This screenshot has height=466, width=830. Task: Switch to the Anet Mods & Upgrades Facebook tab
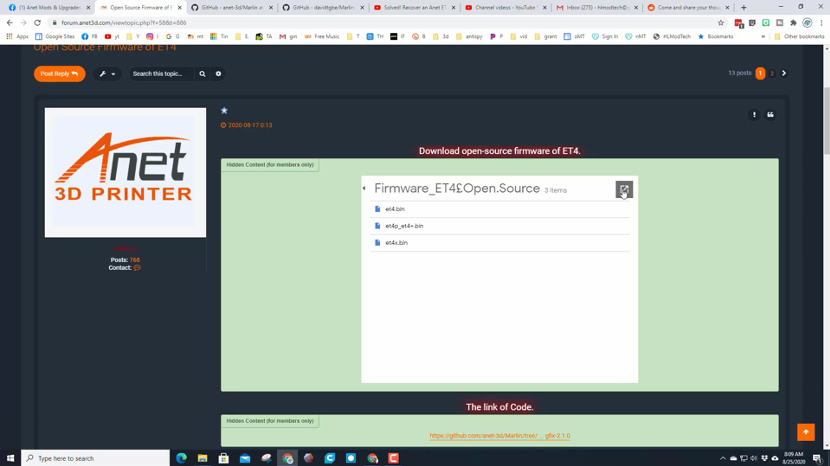pyautogui.click(x=50, y=7)
